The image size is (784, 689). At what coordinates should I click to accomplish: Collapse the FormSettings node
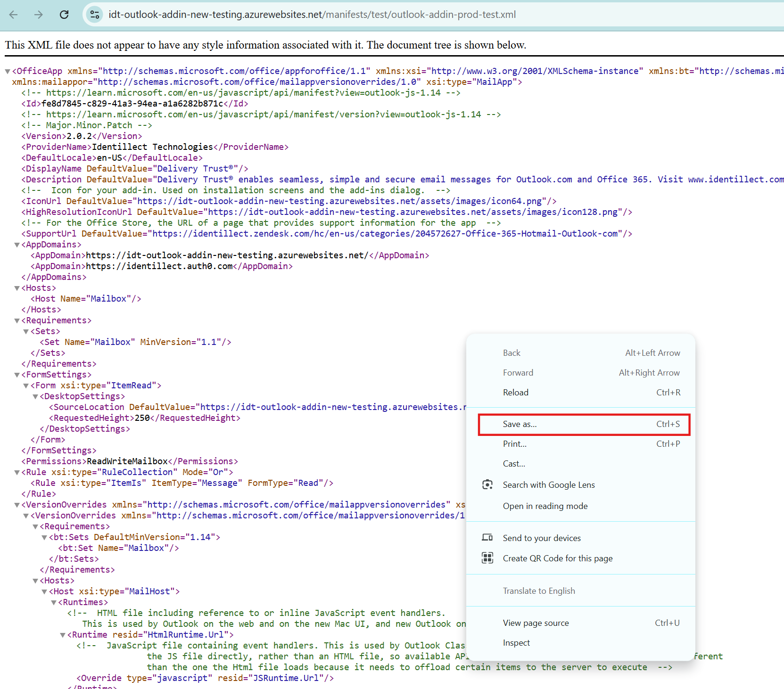tap(17, 375)
